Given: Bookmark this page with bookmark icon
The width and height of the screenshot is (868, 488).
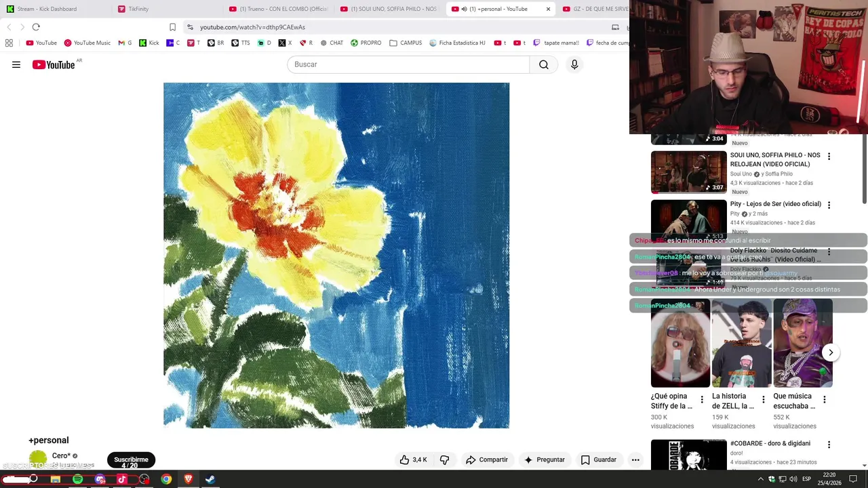Looking at the screenshot, I should [x=172, y=27].
